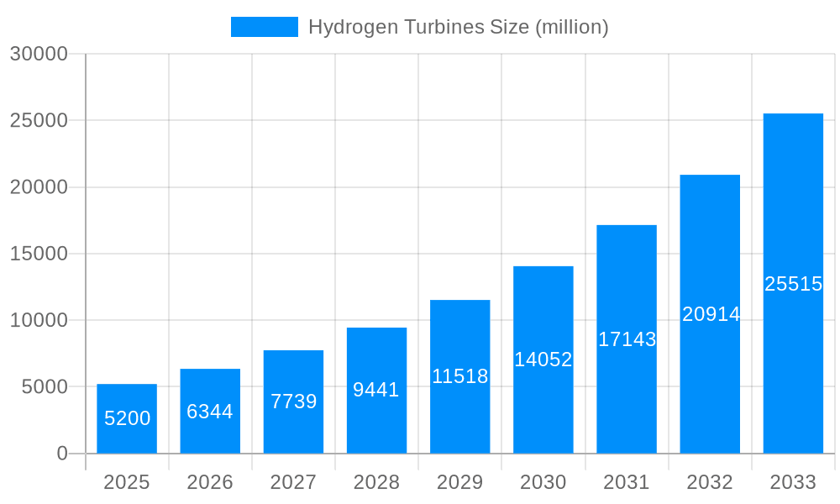The height and width of the screenshot is (504, 840).
Task: Click the blue legend color swatch
Action: [262, 26]
